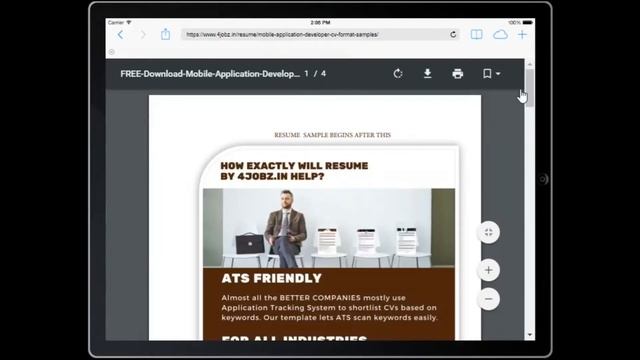Open iCloud tabs cloud icon
The image size is (640, 360).
point(500,35)
